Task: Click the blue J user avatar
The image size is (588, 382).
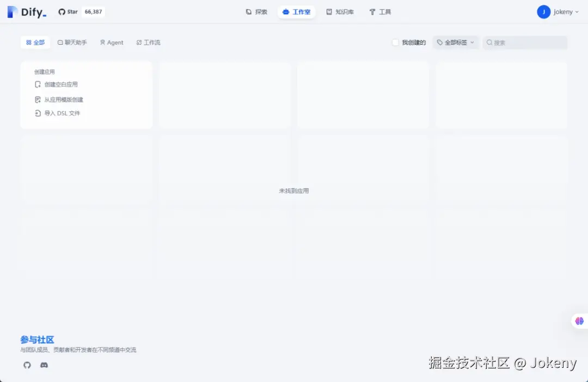Action: tap(543, 12)
